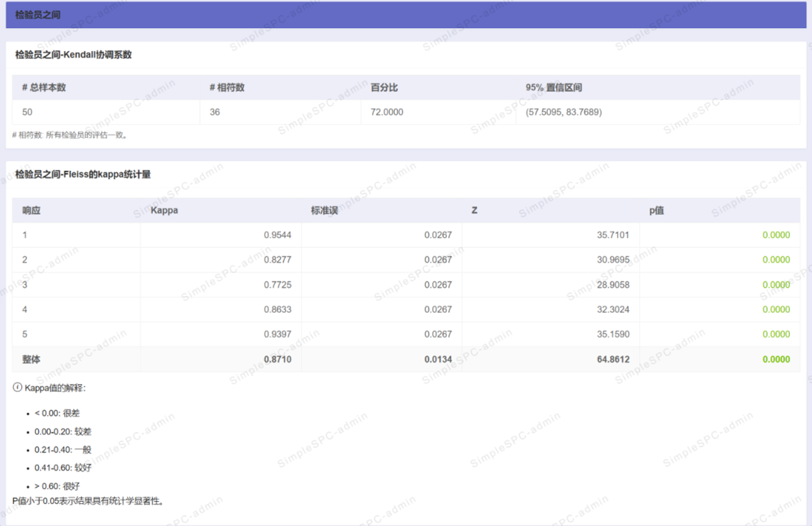812x526 pixels.
Task: Click the p值 column header
Action: click(x=656, y=211)
